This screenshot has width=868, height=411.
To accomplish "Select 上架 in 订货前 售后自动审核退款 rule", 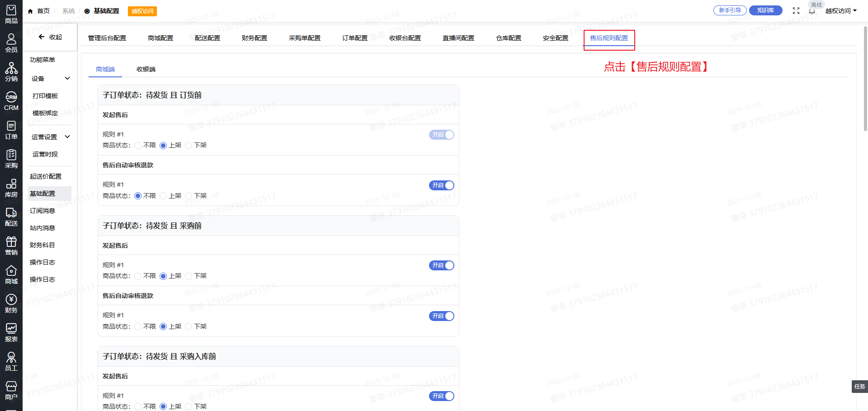I will tap(164, 196).
